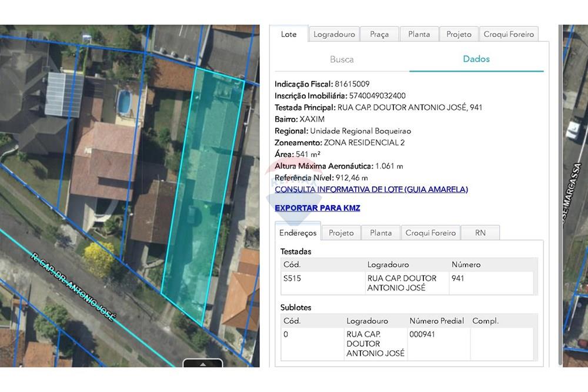This screenshot has height=392, width=588.
Task: Select the S515 code in Testadas table
Action: click(x=292, y=279)
